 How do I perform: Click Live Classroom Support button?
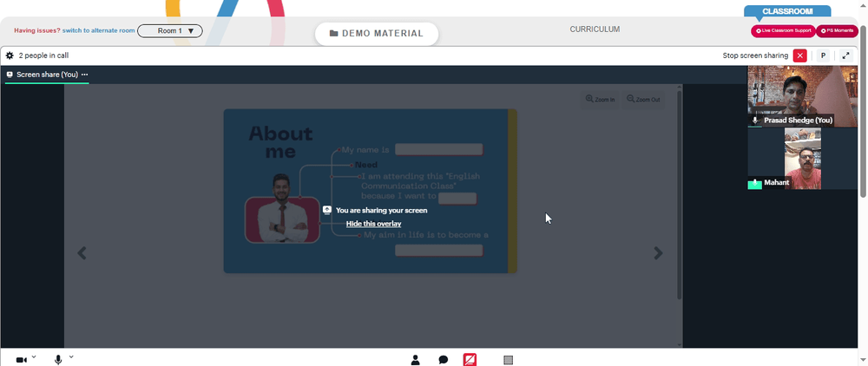click(783, 31)
